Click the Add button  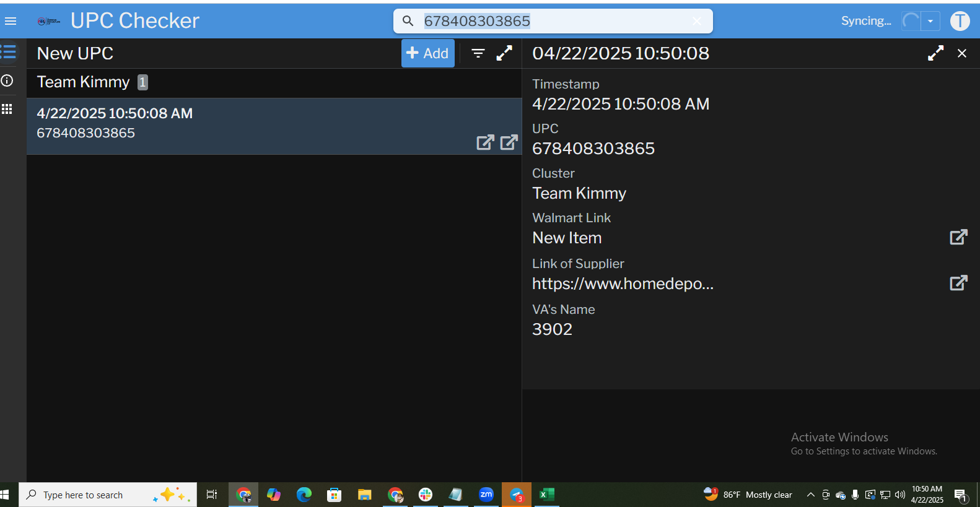[x=427, y=53]
